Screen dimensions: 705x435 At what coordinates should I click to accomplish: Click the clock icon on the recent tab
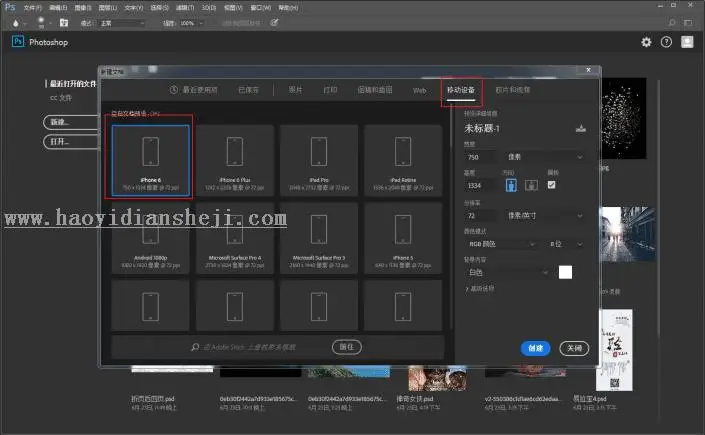click(174, 90)
